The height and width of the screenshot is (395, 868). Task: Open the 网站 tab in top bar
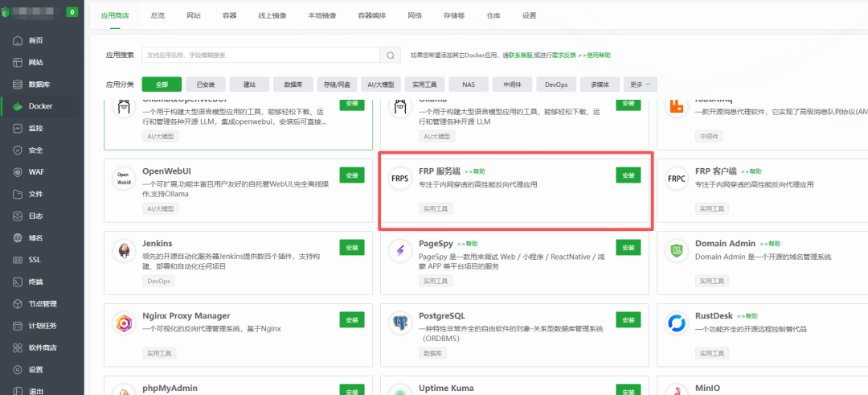[x=194, y=15]
